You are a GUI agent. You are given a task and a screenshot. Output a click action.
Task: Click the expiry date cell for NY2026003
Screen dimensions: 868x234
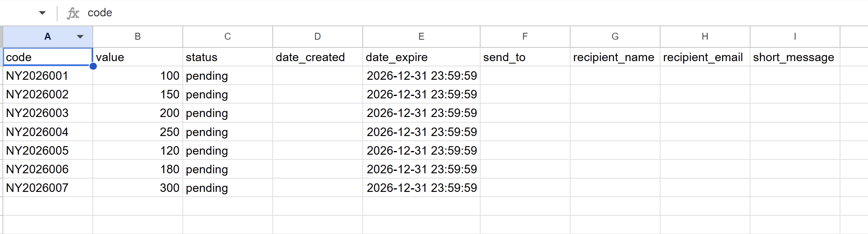(x=421, y=113)
